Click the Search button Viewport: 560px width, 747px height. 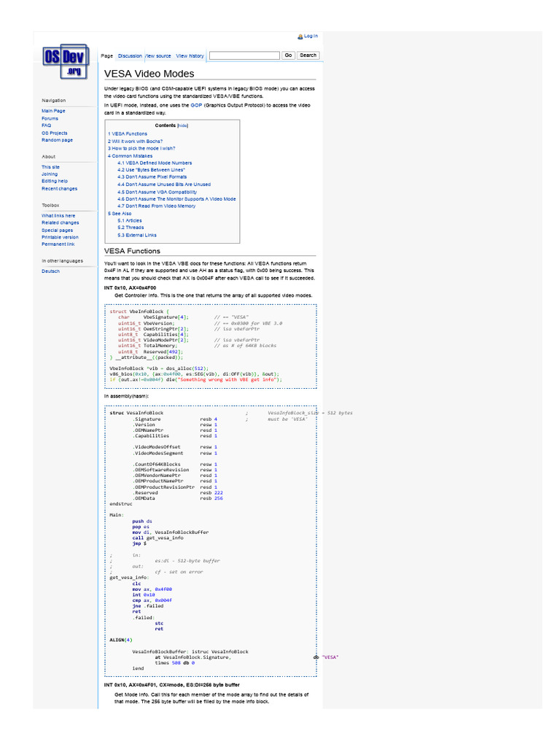308,55
